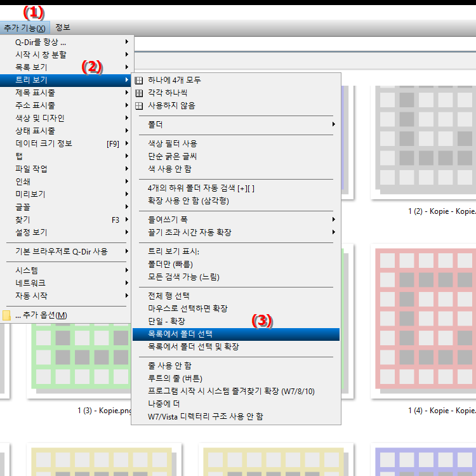Viewport: 476px width, 476px height.
Task: Click file name 1 (2) - Kopie - Kopie
Action: [x=442, y=211]
